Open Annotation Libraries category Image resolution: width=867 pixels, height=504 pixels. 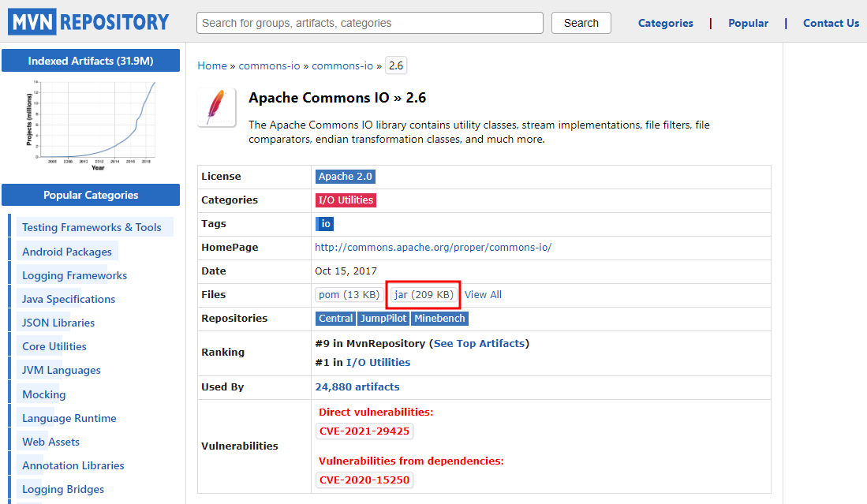click(x=73, y=465)
